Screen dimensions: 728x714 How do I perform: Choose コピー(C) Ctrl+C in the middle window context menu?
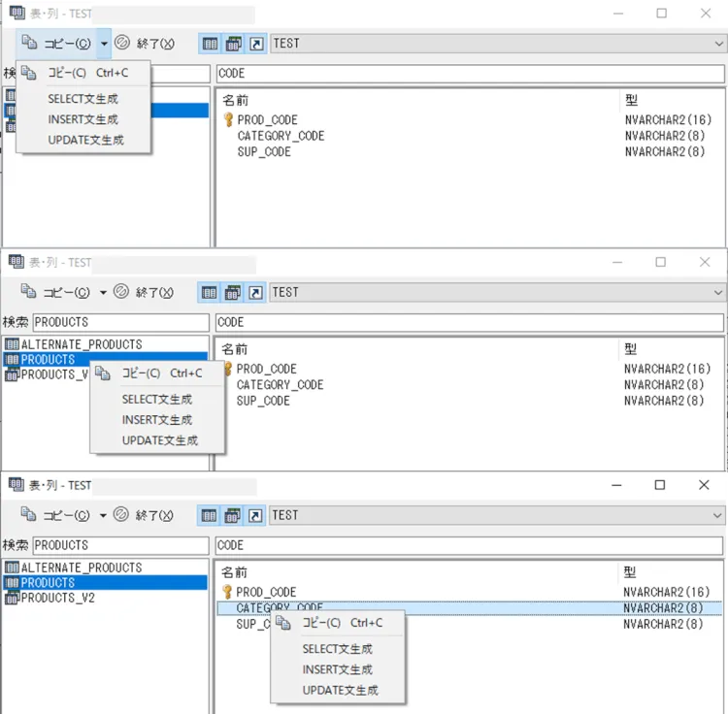tap(157, 373)
